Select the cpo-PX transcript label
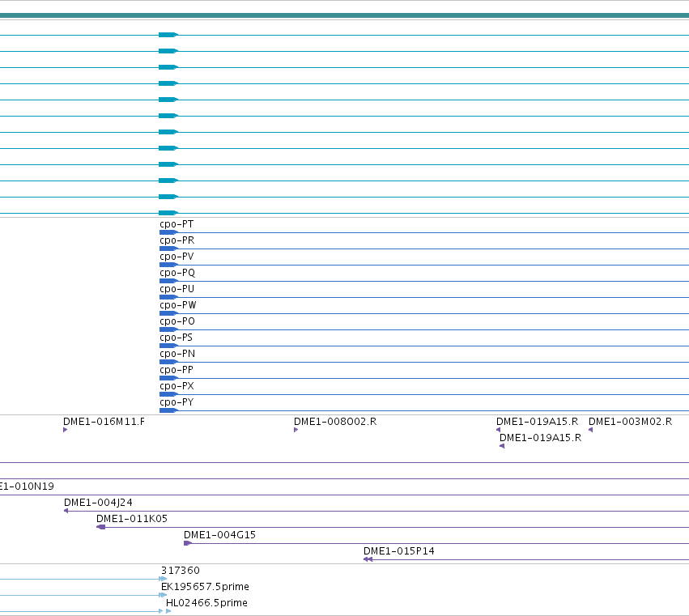689x616 pixels. tap(177, 386)
